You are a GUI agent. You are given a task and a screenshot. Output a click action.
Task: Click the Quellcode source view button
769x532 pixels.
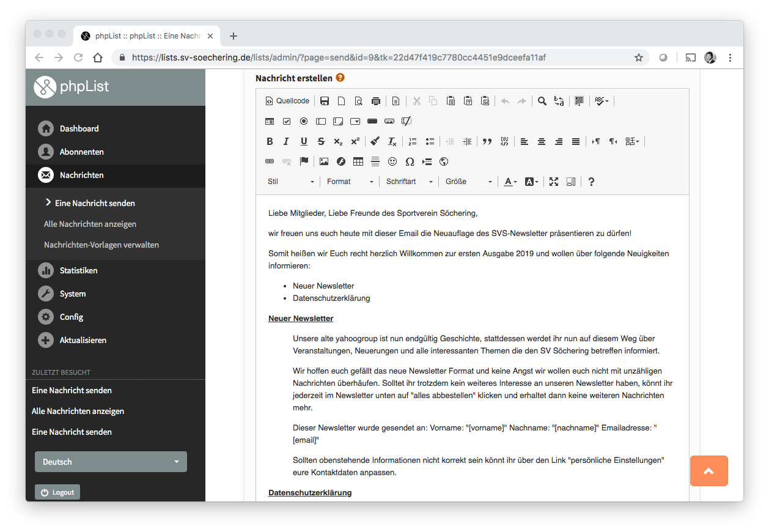tap(287, 101)
